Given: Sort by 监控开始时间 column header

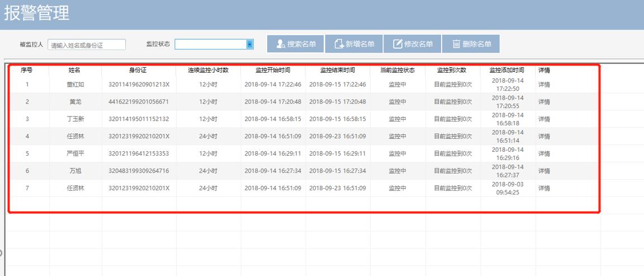Looking at the screenshot, I should click(x=273, y=71).
